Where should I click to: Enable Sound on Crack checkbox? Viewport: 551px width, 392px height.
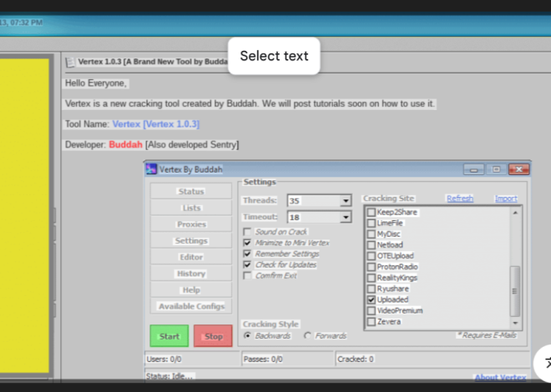click(247, 232)
